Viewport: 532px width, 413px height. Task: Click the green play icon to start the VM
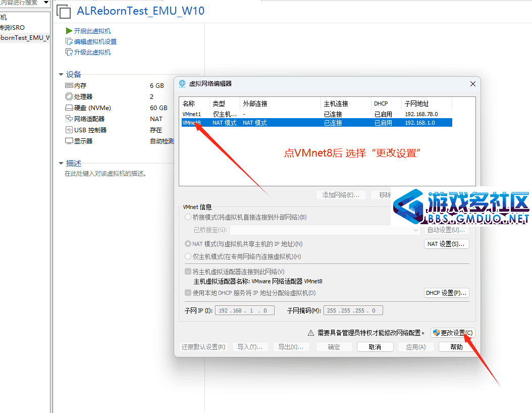69,31
